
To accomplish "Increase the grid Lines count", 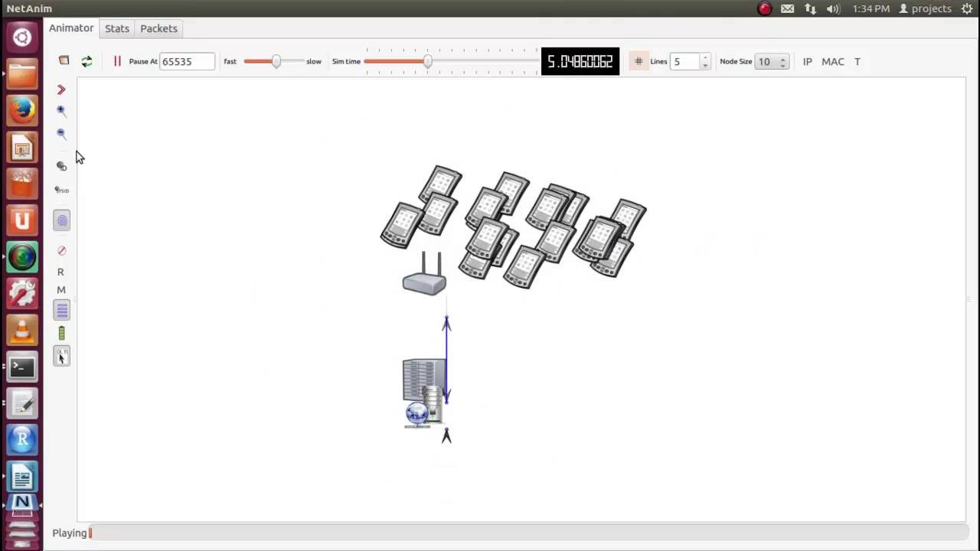I will pyautogui.click(x=705, y=57).
